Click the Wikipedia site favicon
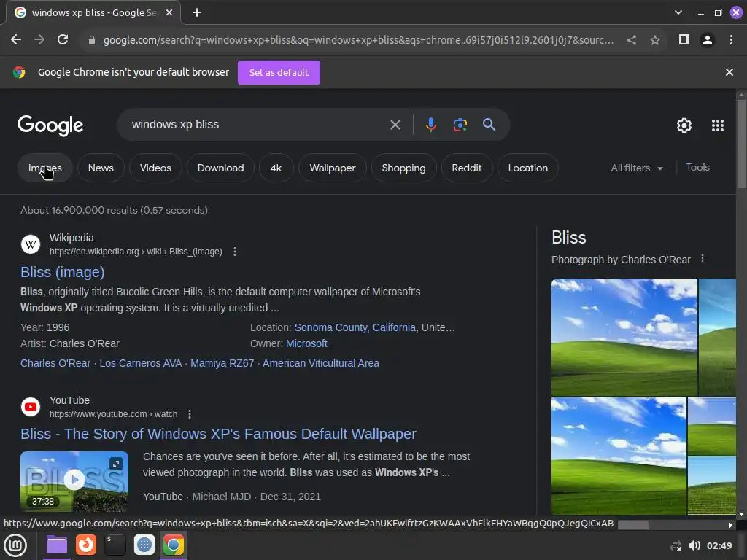Screen dimensions: 747x560 pyautogui.click(x=31, y=244)
